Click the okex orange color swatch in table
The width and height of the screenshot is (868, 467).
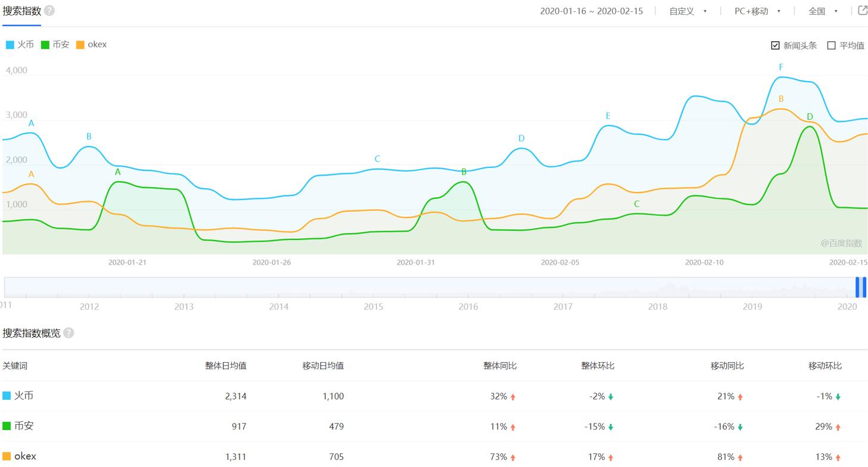point(7,456)
